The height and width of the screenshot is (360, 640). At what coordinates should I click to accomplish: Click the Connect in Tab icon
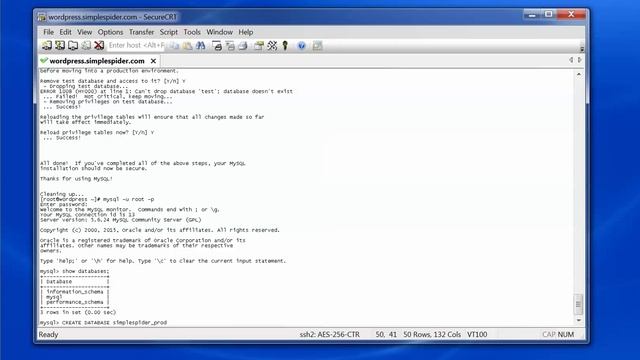[x=73, y=45]
